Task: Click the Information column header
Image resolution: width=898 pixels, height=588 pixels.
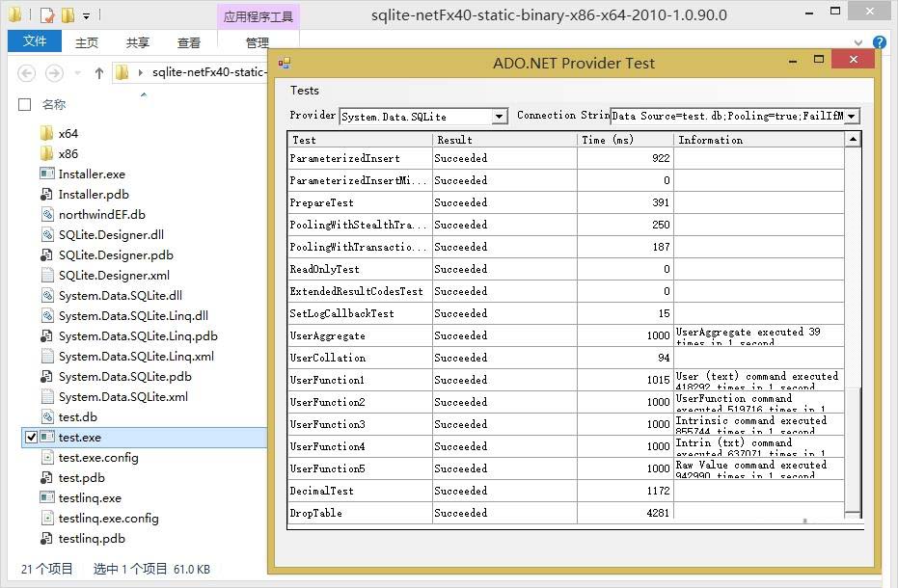Action: [x=759, y=140]
